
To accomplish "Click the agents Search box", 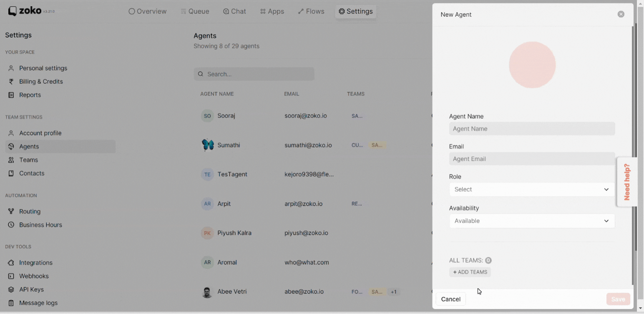I will 254,74.
